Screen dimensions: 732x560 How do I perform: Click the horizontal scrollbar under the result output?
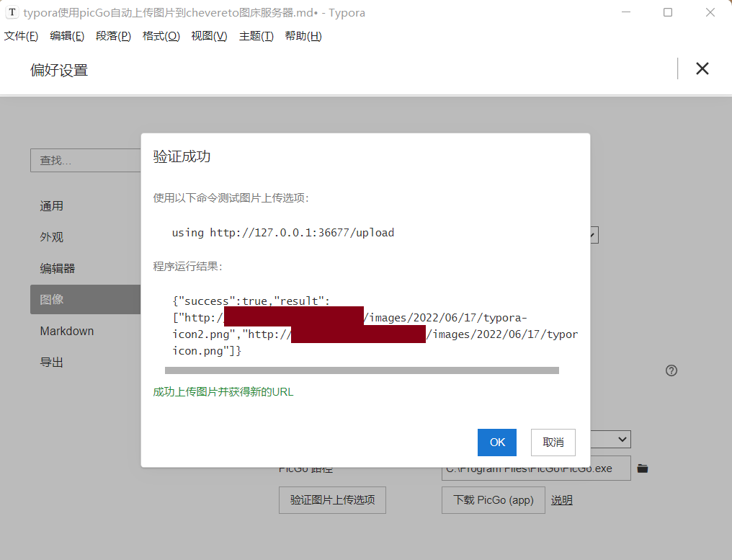[362, 370]
